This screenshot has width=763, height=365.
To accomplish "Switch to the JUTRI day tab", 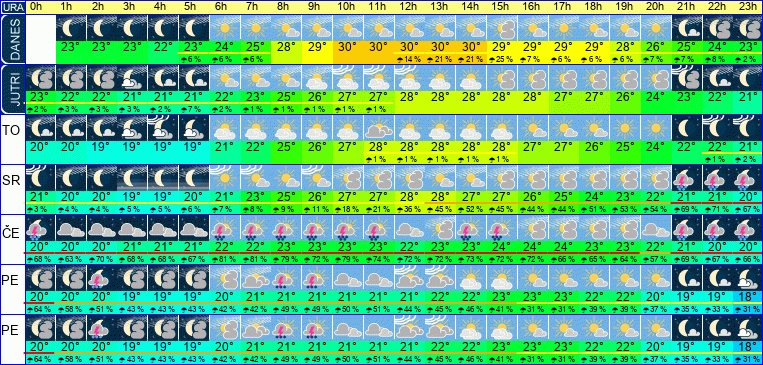I will 13,90.
